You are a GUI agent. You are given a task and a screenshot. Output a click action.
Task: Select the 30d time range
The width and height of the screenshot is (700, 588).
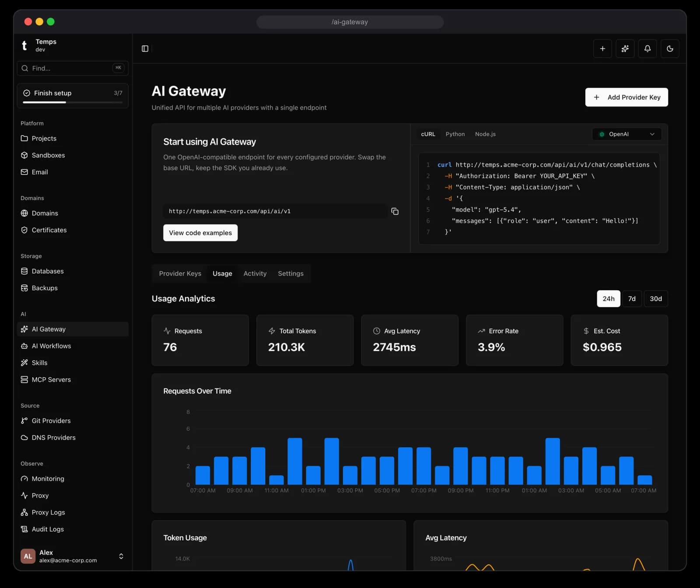click(656, 299)
